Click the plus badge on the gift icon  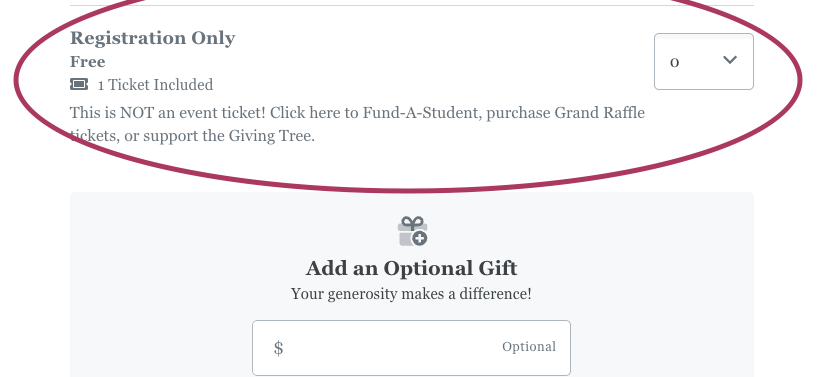point(419,239)
